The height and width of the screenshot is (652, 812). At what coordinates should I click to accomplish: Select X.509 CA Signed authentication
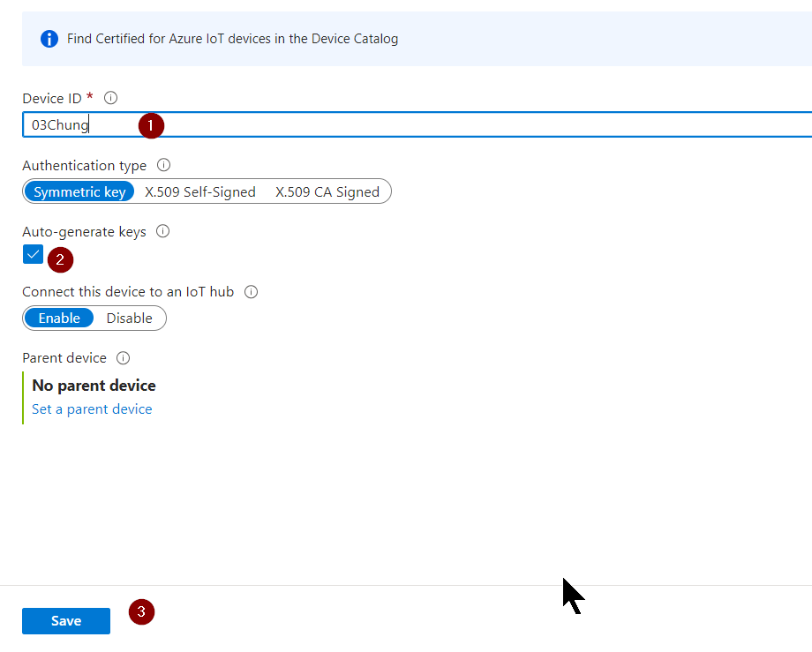coord(327,191)
